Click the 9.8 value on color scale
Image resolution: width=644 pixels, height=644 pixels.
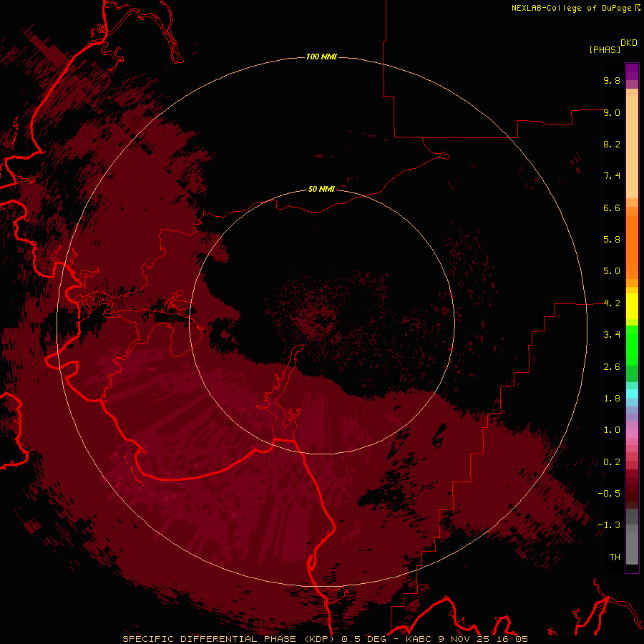pos(612,80)
